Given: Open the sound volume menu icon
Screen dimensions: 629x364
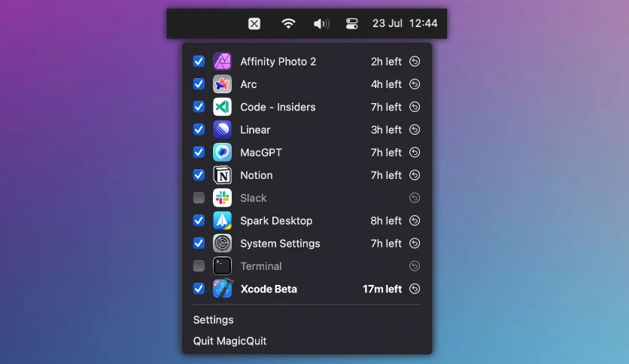Looking at the screenshot, I should coord(321,23).
